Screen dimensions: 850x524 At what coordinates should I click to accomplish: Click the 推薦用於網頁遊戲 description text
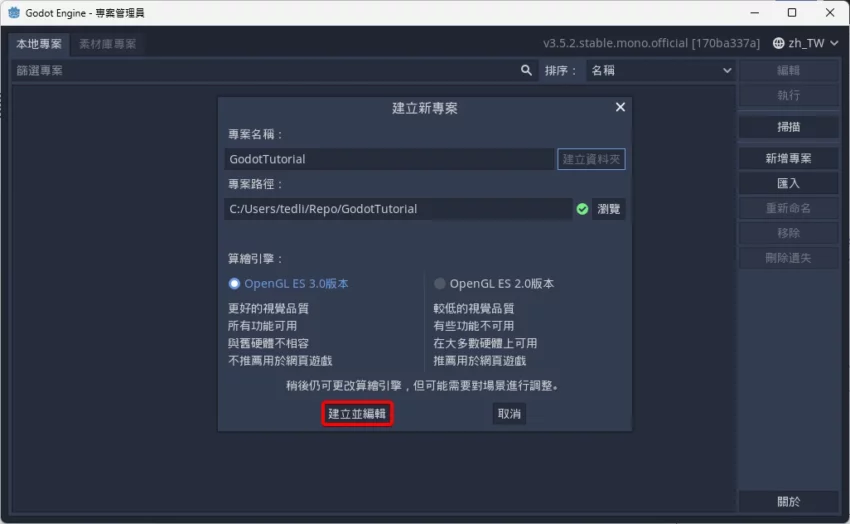pos(480,360)
